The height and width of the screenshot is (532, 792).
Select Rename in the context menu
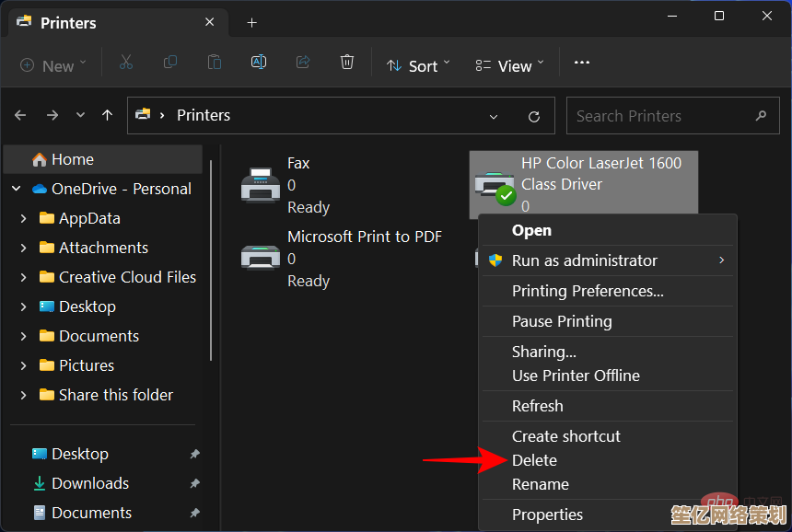click(x=608, y=484)
